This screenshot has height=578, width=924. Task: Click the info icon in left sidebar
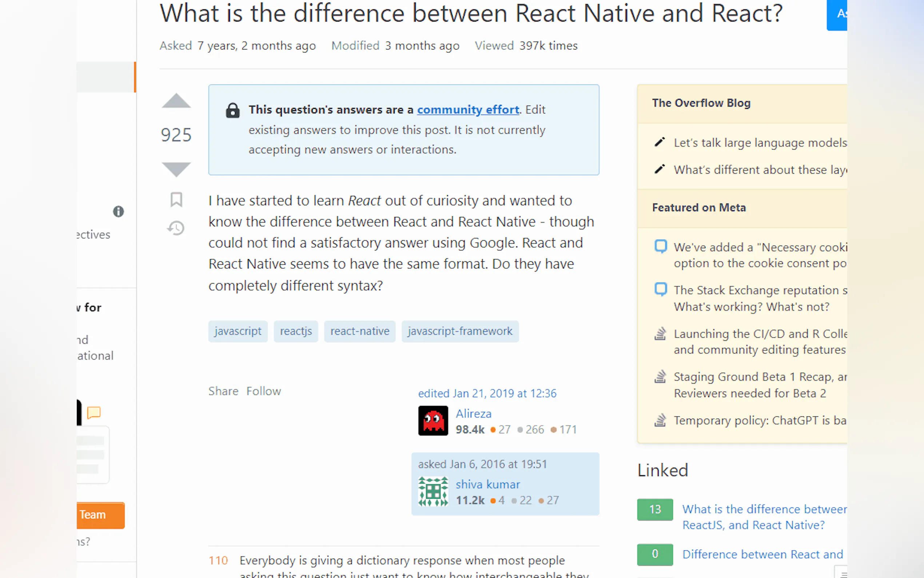click(119, 211)
